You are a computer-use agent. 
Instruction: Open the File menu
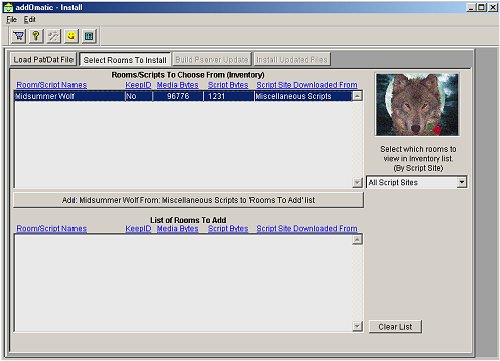(x=11, y=20)
